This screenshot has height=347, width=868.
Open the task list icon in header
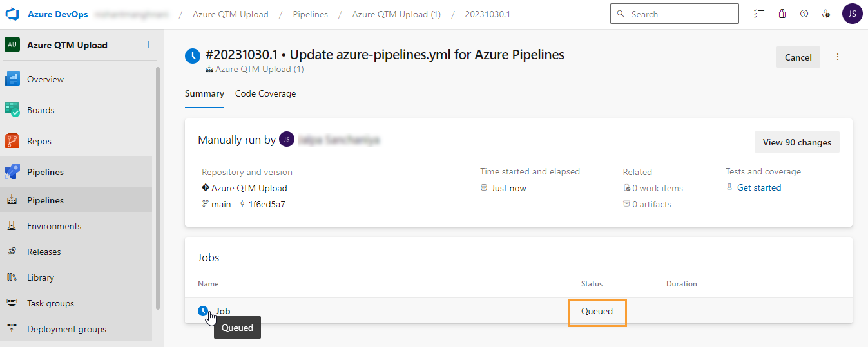tap(760, 14)
